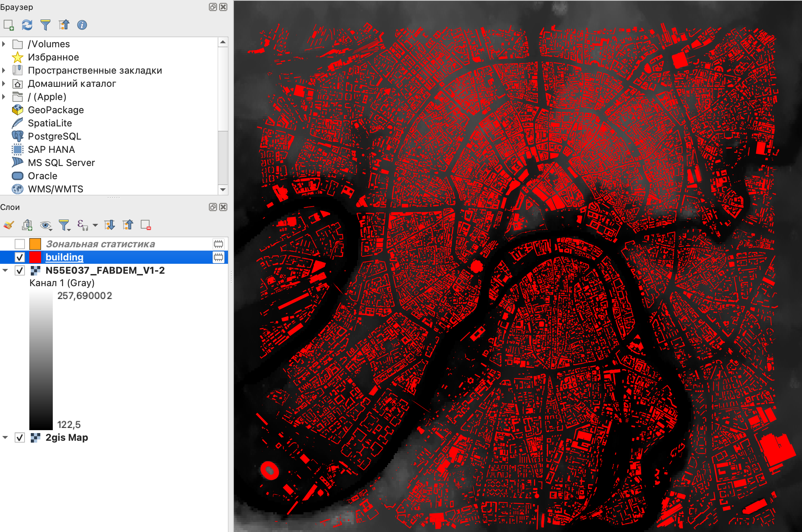Click the Refresh browser icon
The height and width of the screenshot is (532, 802).
(27, 25)
